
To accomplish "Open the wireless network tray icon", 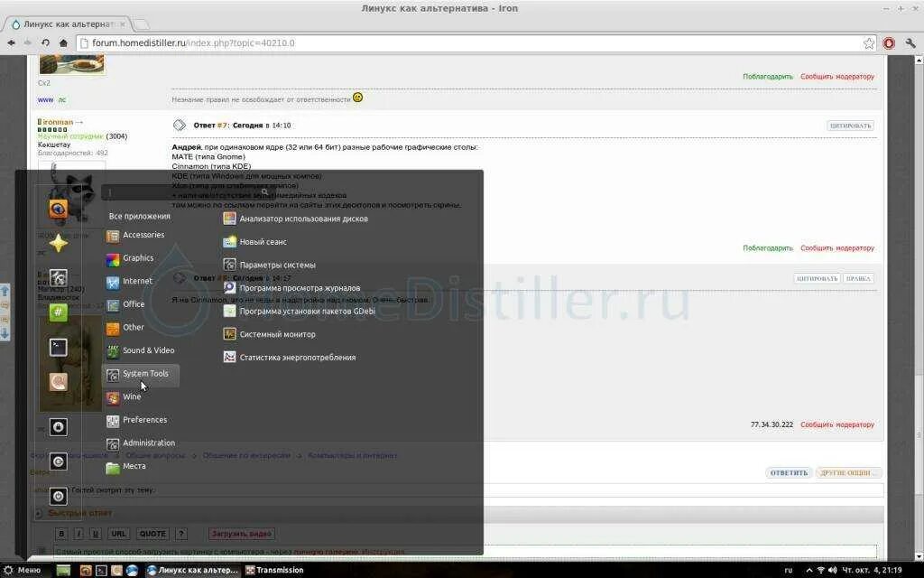I will [x=820, y=571].
